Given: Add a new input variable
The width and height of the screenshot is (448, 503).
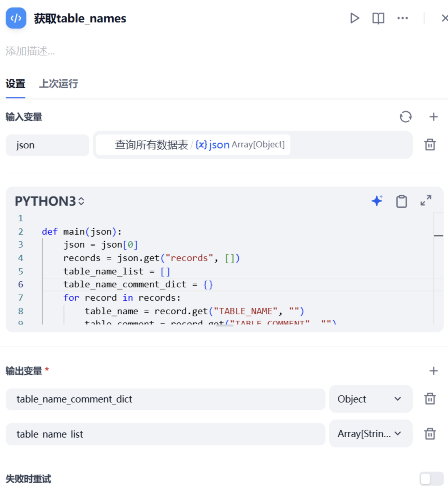Looking at the screenshot, I should click(x=433, y=117).
